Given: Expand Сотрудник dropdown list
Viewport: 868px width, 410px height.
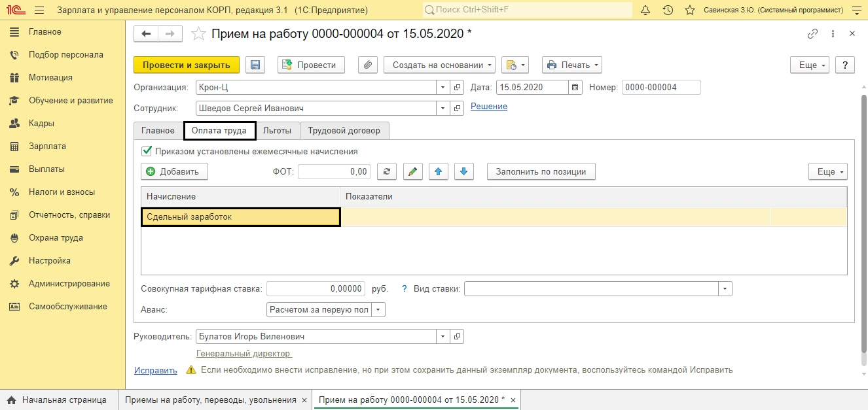Looking at the screenshot, I should (x=443, y=109).
